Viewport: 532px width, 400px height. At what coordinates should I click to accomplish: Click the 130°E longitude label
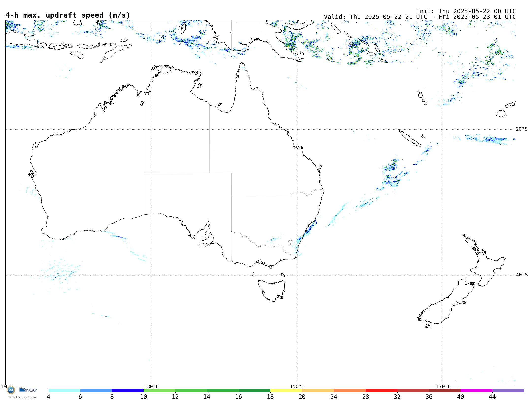pos(151,386)
